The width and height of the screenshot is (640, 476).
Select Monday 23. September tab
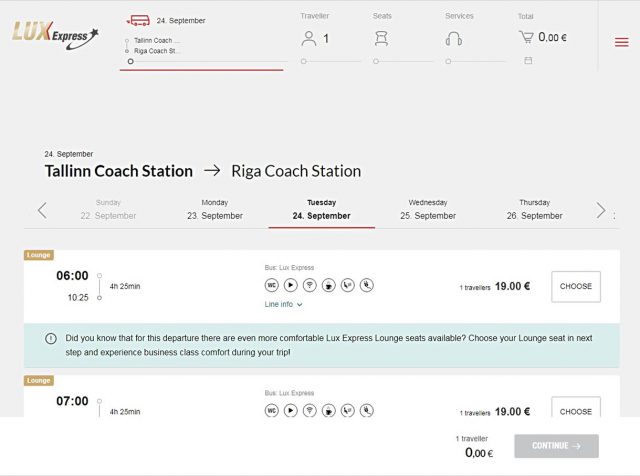click(x=215, y=209)
